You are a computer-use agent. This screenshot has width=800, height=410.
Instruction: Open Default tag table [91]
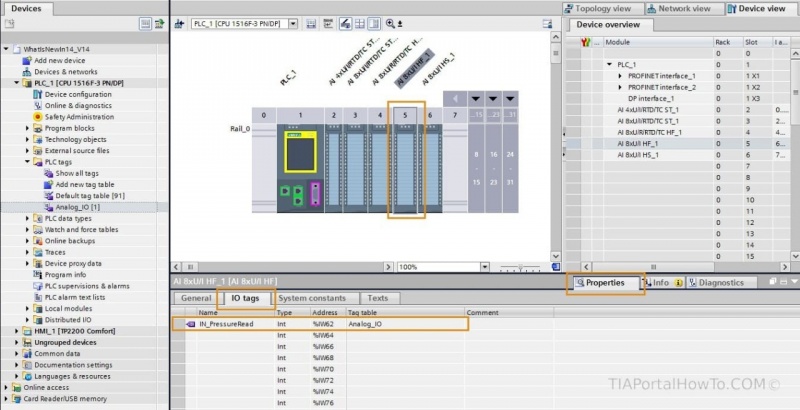(x=90, y=196)
